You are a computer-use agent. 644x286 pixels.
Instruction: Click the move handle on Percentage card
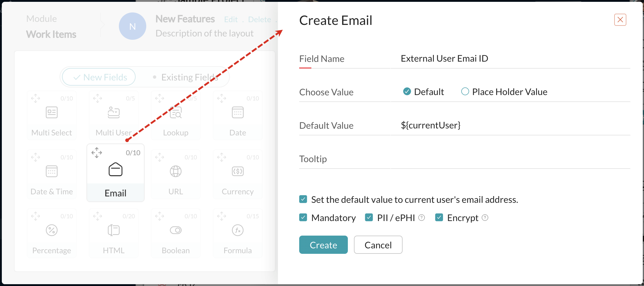pos(36,216)
